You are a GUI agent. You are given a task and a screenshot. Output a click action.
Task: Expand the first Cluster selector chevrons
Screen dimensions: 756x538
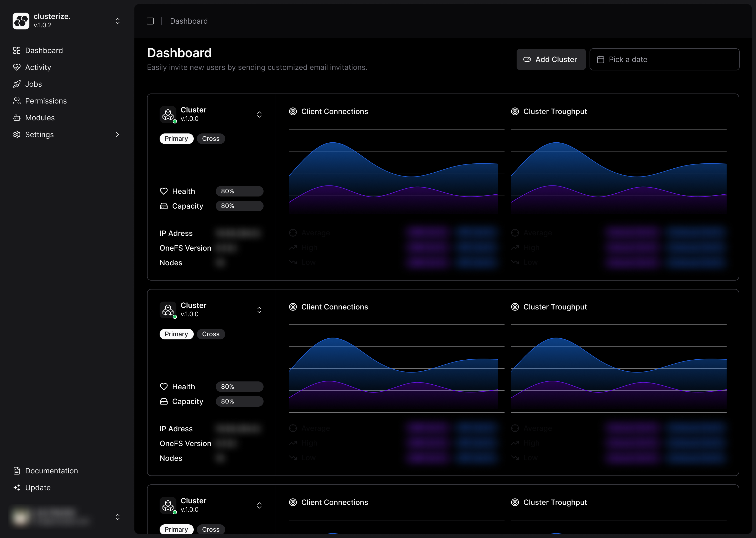(260, 114)
